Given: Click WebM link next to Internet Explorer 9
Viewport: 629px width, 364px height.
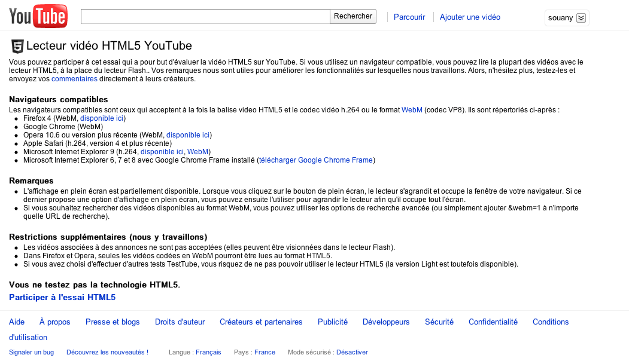Looking at the screenshot, I should tap(197, 152).
